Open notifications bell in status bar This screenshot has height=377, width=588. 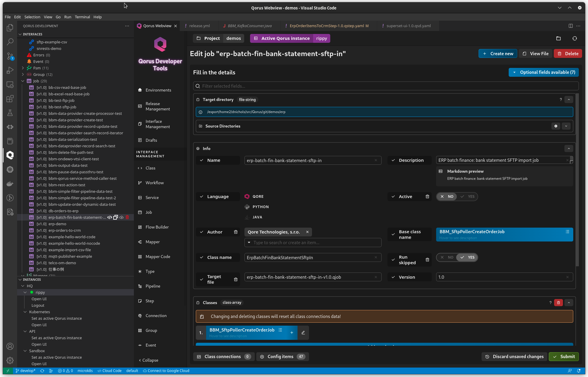(x=579, y=371)
